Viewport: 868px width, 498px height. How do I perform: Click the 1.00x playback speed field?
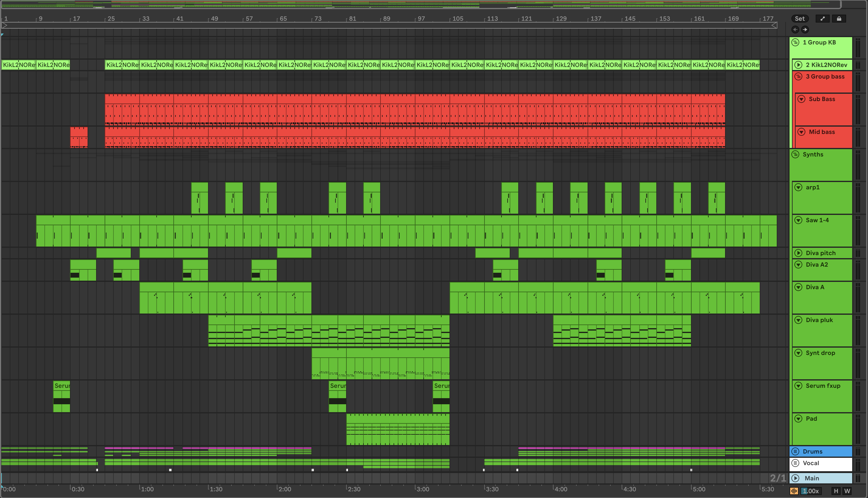(811, 491)
